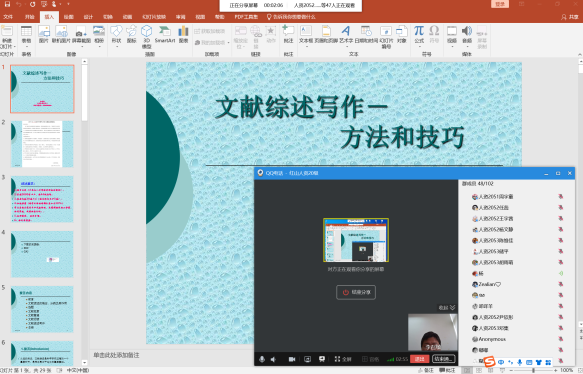
Task: Click the red hang up button
Action: (x=420, y=359)
